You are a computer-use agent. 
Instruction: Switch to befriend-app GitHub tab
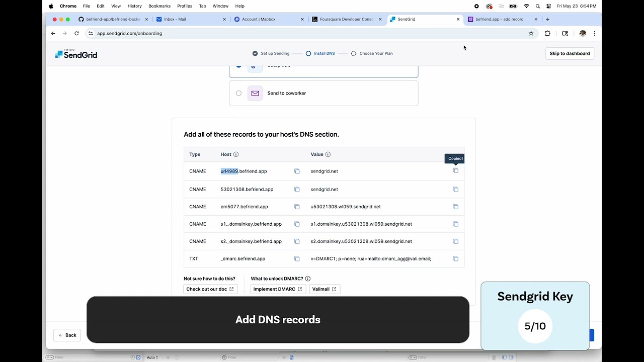click(x=113, y=19)
